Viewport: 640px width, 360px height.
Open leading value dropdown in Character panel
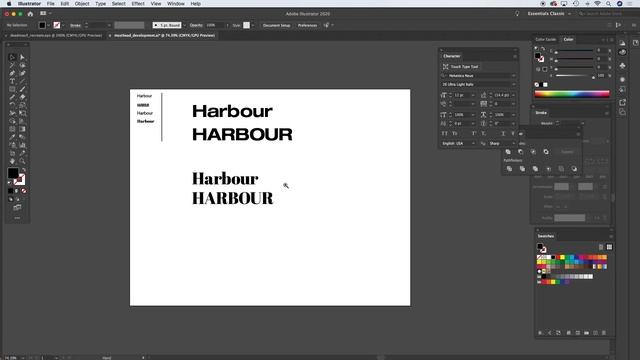513,95
